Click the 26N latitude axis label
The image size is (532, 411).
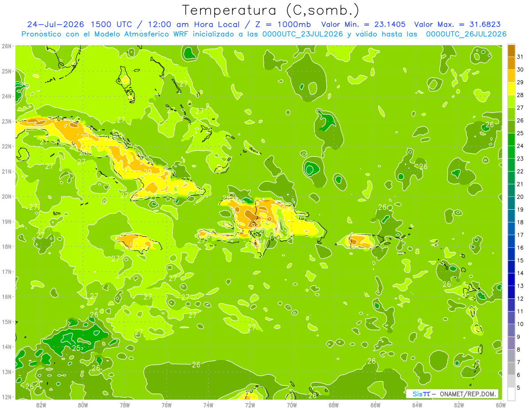click(x=6, y=46)
